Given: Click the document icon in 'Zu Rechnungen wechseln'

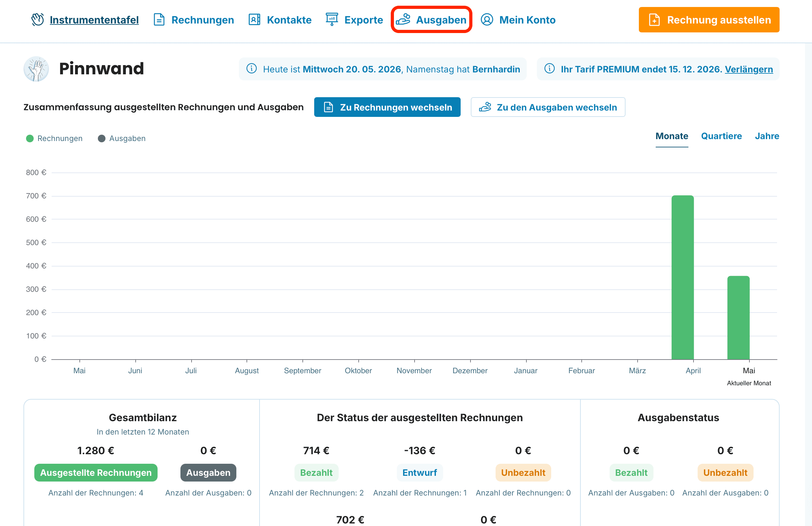Looking at the screenshot, I should coord(328,107).
